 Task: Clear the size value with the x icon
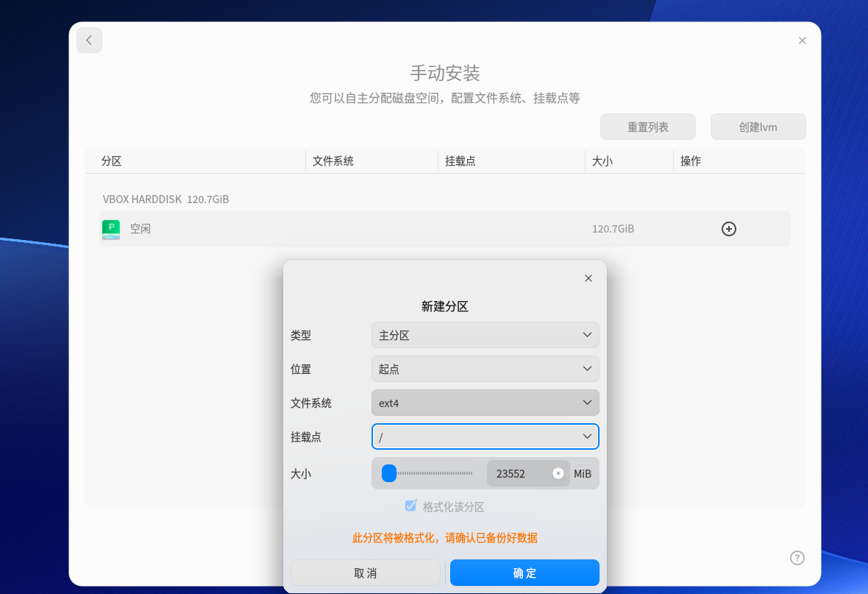click(558, 473)
